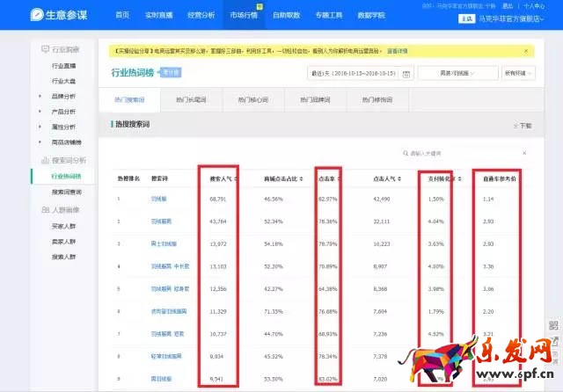Viewport: 563px width, 392px height.
Task: Open the 男装>羽绒服 category dropdown
Action: click(457, 73)
